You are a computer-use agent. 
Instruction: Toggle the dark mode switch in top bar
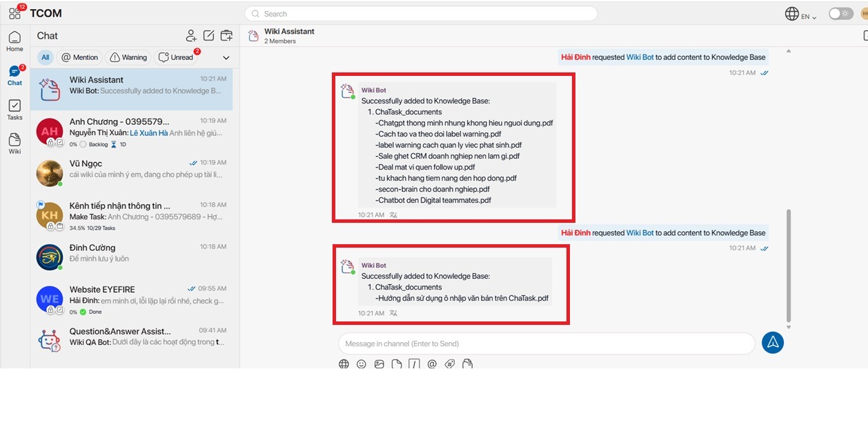[x=840, y=14]
